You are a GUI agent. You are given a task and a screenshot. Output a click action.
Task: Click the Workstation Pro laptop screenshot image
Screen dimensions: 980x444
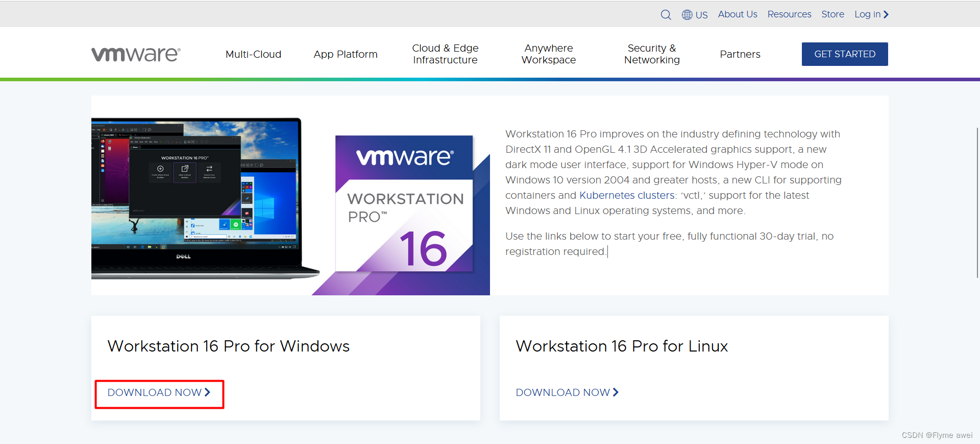coord(204,198)
